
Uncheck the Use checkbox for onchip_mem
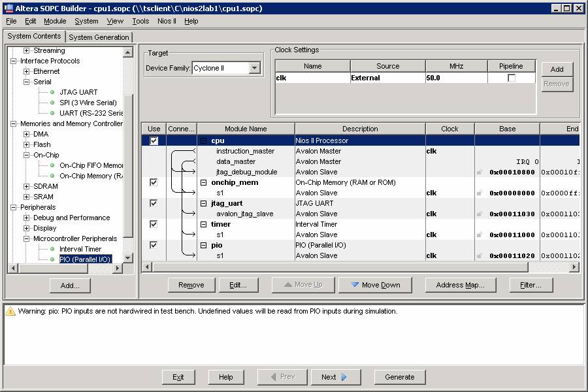pos(154,182)
